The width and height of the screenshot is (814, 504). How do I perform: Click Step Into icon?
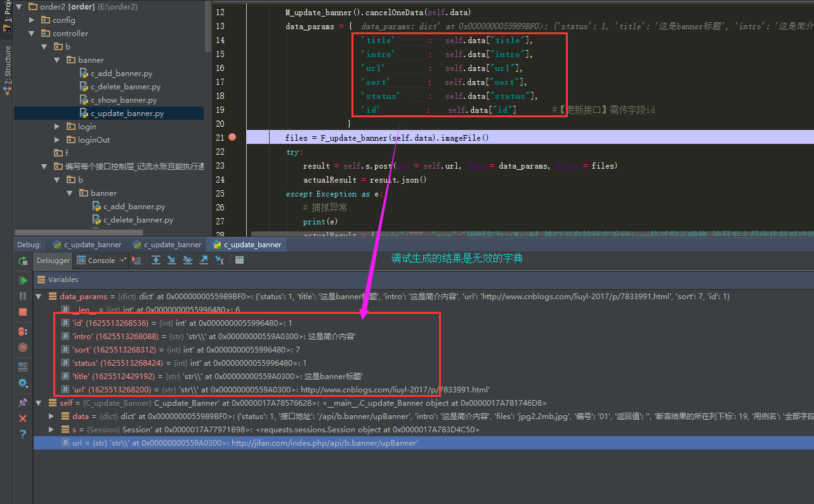point(172,260)
